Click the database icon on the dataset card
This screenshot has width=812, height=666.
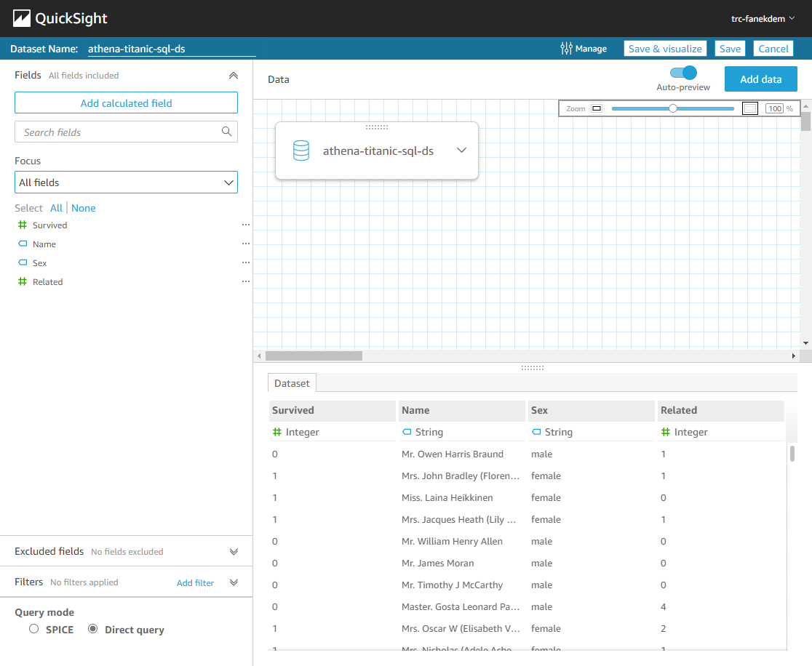(301, 151)
